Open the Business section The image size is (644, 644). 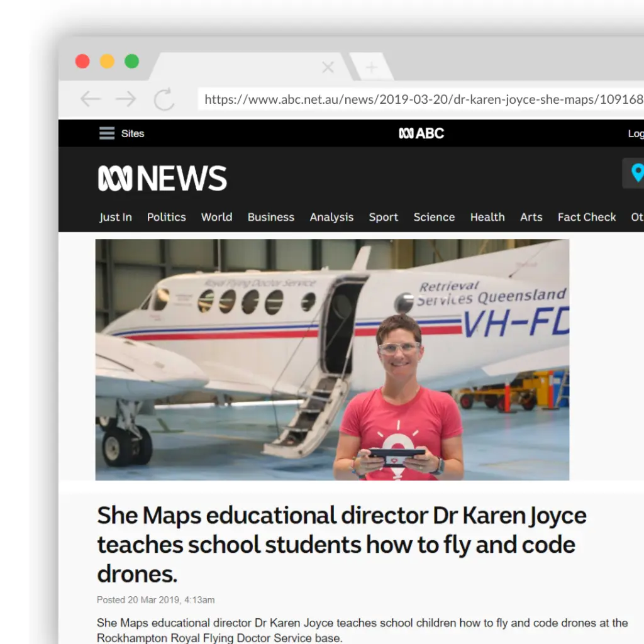(270, 217)
